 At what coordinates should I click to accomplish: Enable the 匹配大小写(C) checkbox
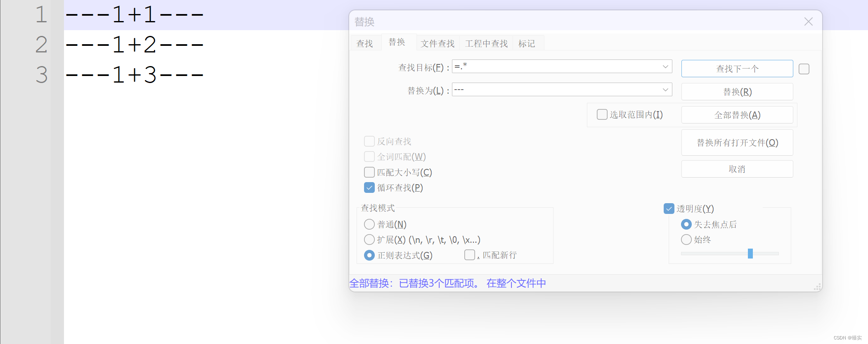(369, 172)
